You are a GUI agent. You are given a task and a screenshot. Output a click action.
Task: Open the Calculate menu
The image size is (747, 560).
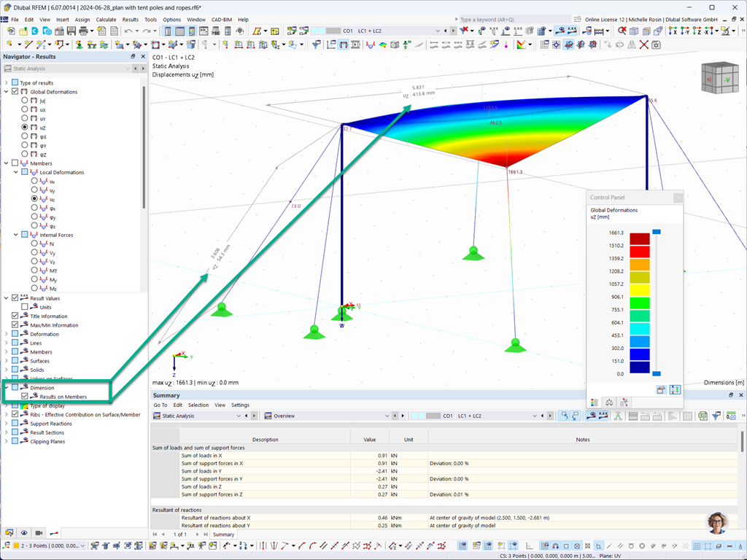pyautogui.click(x=107, y=20)
